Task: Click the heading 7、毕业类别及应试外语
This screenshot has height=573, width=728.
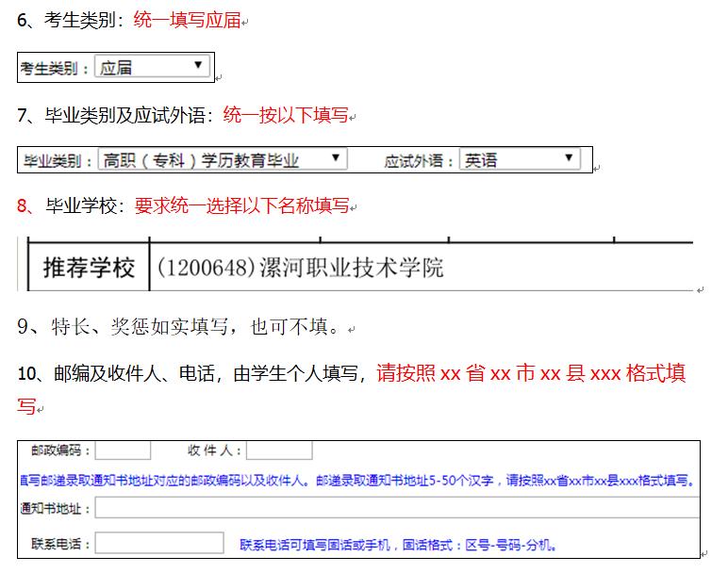Action: point(115,116)
